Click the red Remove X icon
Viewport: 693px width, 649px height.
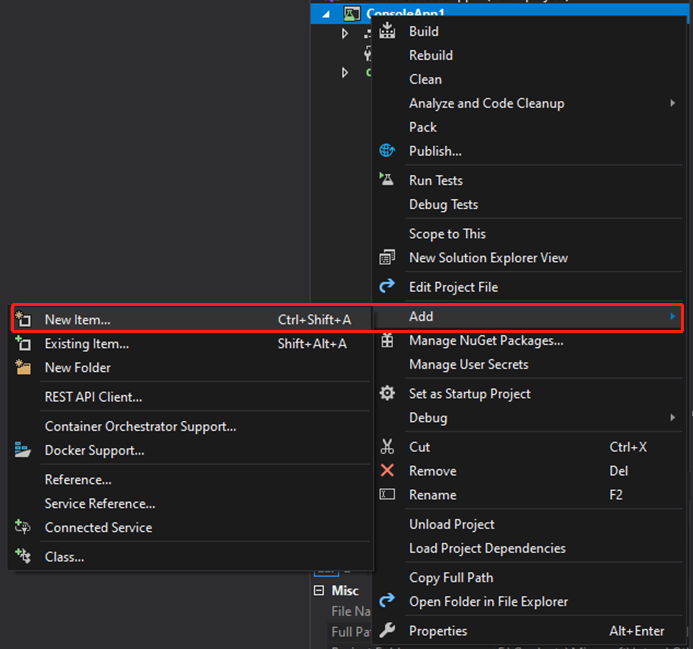[387, 471]
